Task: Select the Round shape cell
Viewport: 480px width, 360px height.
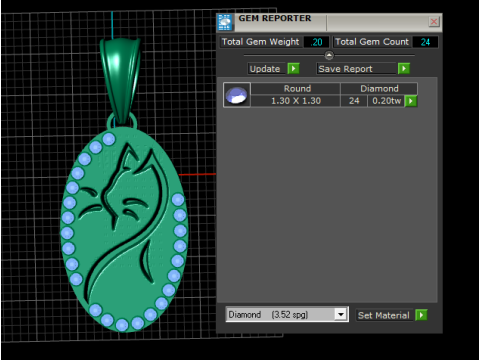Action: pos(296,89)
